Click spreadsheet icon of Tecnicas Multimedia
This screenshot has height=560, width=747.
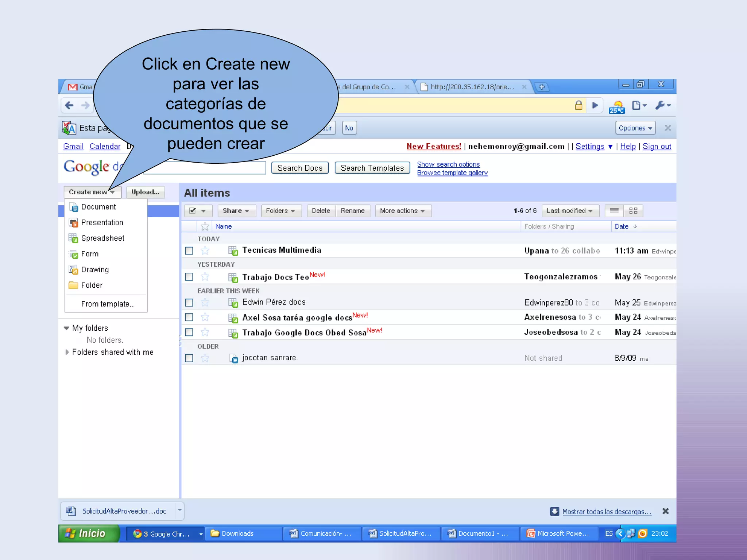coord(233,250)
